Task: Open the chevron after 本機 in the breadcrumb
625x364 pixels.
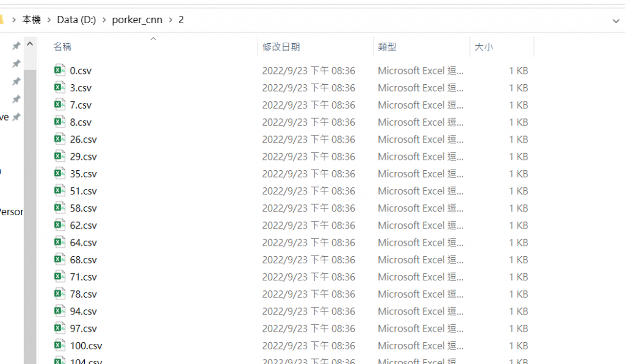Action: click(49, 20)
